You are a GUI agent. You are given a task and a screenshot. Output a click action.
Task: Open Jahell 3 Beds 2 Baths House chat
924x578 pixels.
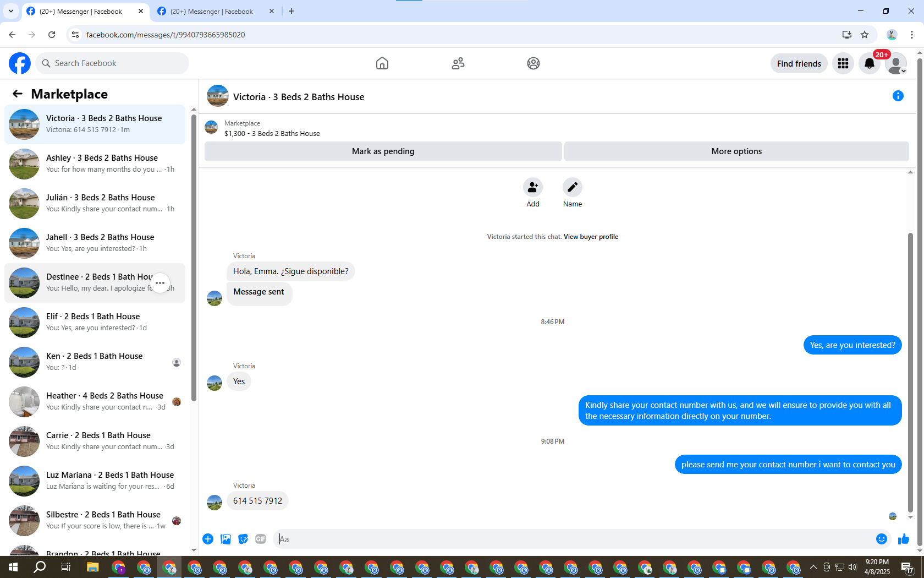coord(95,243)
